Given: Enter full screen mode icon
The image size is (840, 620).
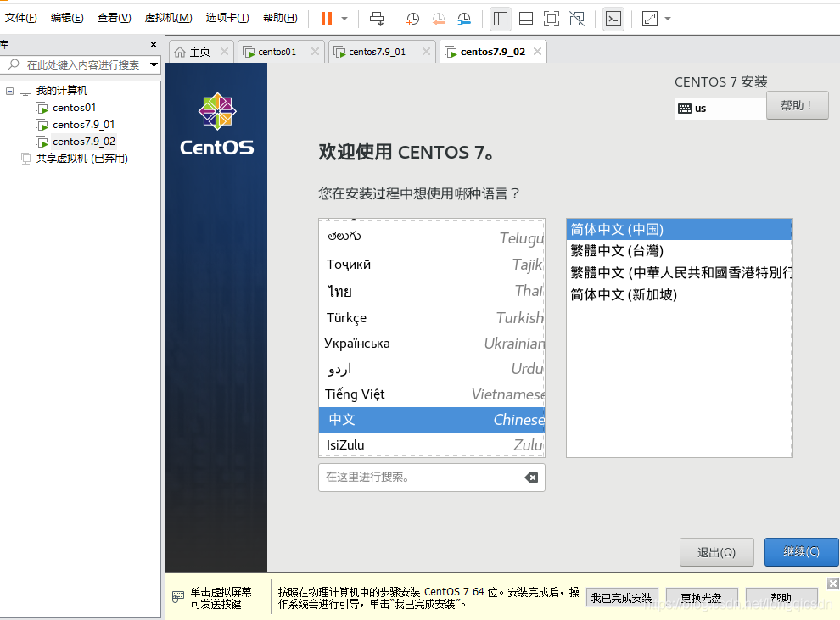Looking at the screenshot, I should coord(552,19).
